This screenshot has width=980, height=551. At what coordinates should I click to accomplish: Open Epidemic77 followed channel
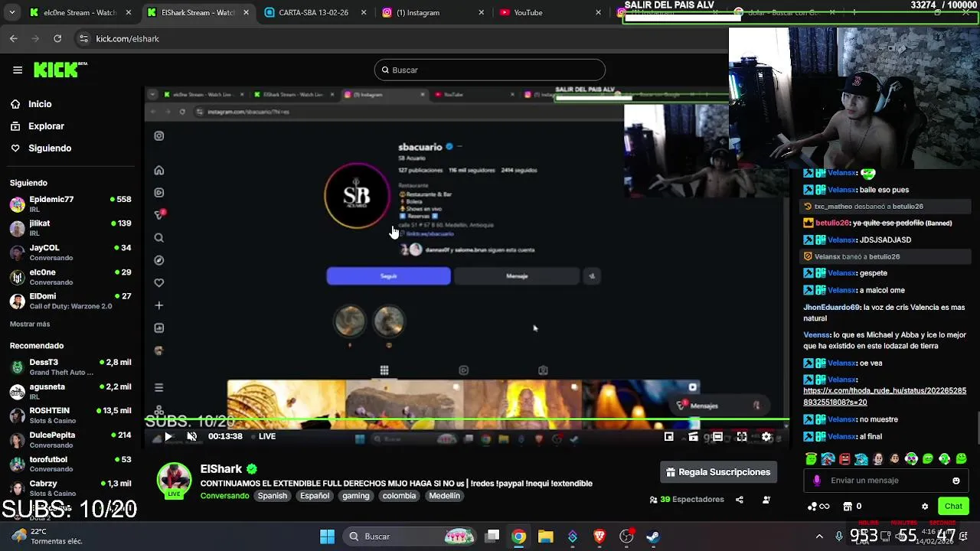coord(70,204)
